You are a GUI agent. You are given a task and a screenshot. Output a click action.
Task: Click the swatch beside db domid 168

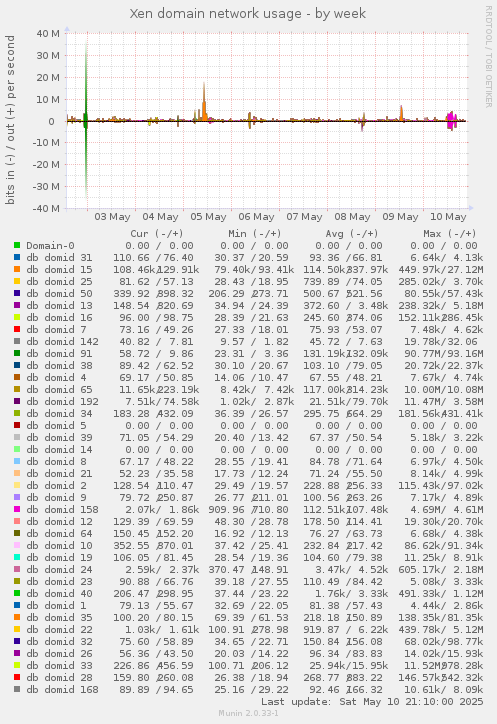pyautogui.click(x=17, y=690)
